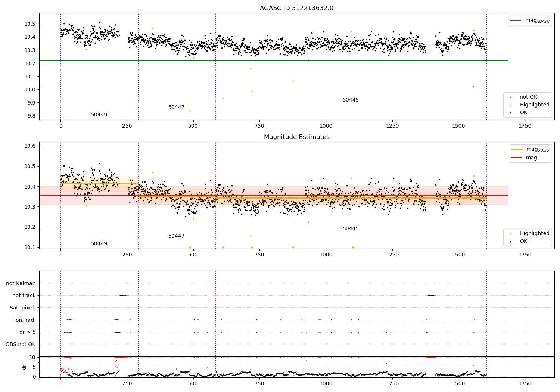Click the '50445' annotation in the top plot
This screenshot has height=392, width=560.
351,100
